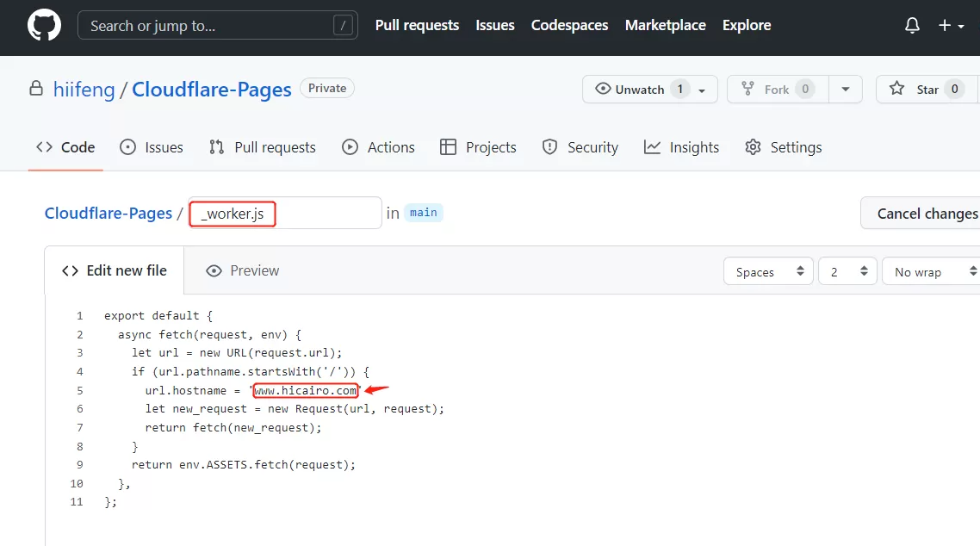
Task: Open the Spaces indent mode dropdown
Action: coord(768,272)
